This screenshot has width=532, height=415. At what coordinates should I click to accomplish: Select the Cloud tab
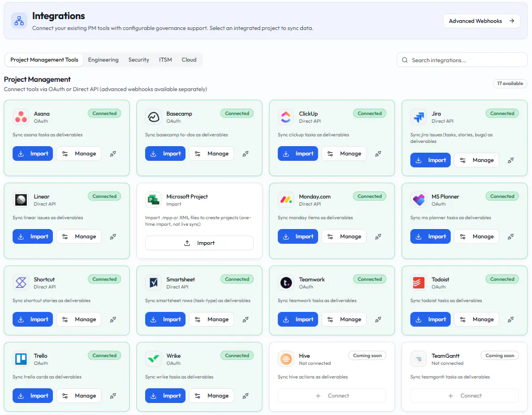point(189,59)
